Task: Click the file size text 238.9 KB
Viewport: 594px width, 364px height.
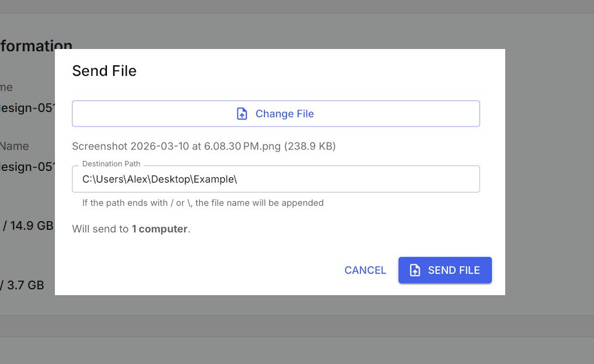Action: (311, 146)
